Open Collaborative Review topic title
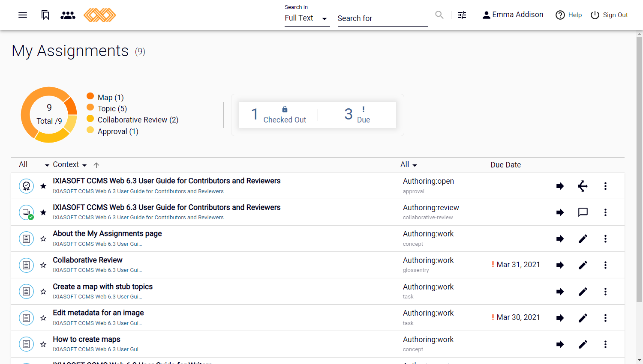Image resolution: width=643 pixels, height=364 pixels. (x=87, y=260)
